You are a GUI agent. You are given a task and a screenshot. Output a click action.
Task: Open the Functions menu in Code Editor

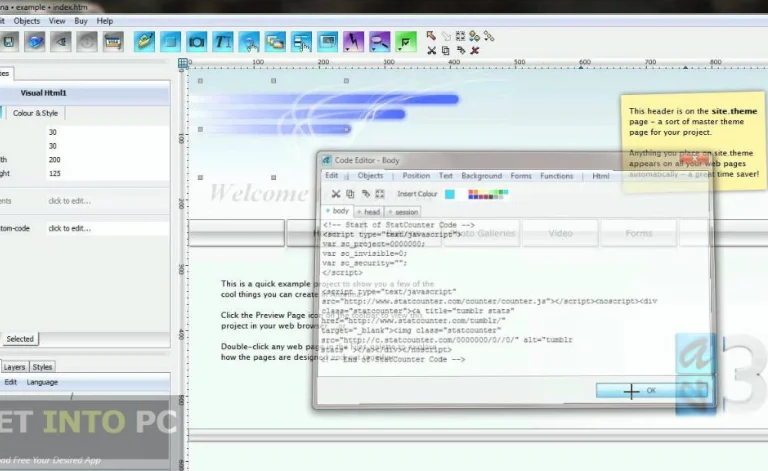coord(557,176)
